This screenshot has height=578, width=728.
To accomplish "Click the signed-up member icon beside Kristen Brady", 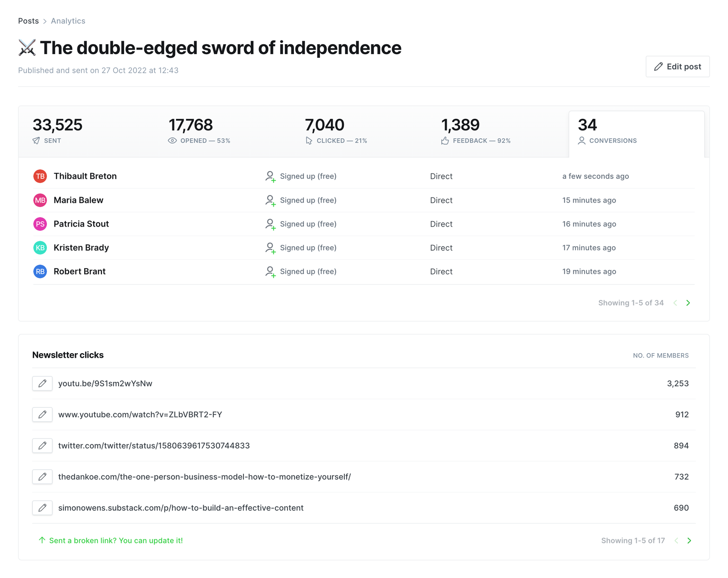I will (270, 248).
